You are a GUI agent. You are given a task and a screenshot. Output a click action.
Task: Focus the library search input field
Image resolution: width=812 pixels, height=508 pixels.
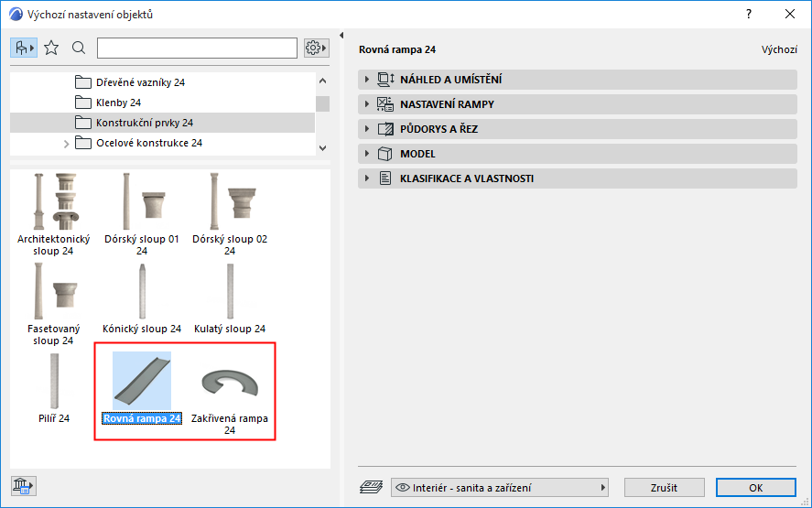(198, 49)
